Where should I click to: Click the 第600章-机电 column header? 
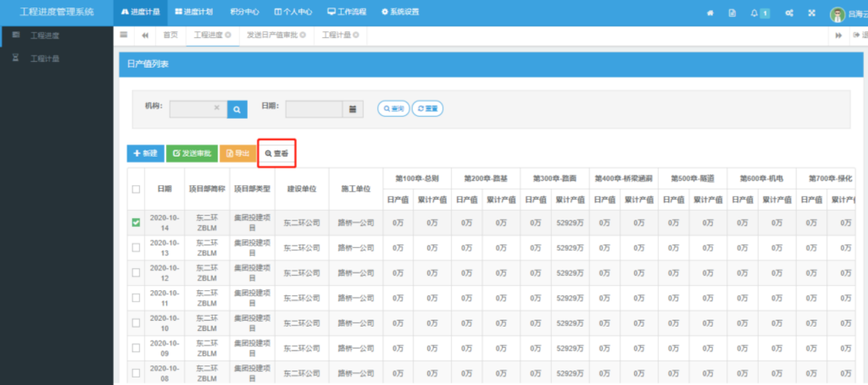762,178
